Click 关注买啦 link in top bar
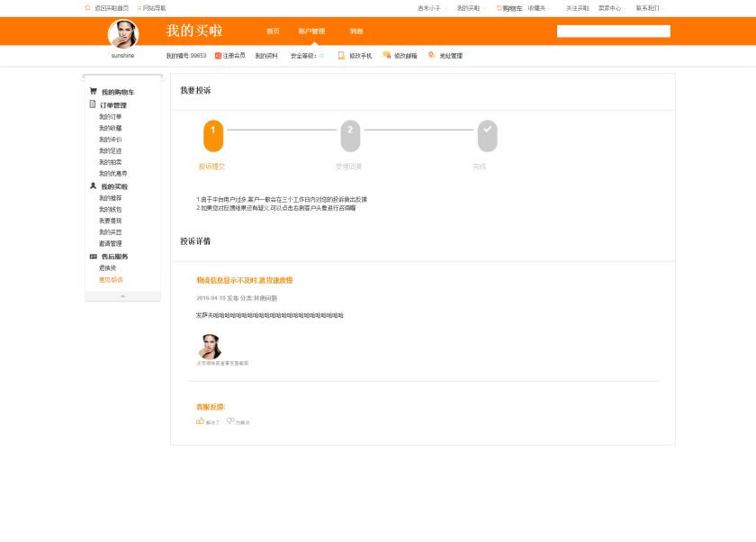This screenshot has width=756, height=542. [577, 8]
